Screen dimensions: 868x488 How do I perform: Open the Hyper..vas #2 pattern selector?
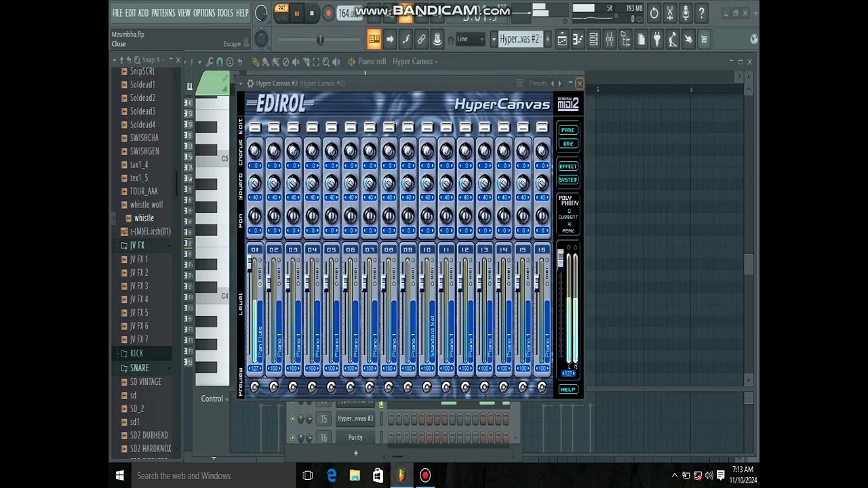[519, 39]
